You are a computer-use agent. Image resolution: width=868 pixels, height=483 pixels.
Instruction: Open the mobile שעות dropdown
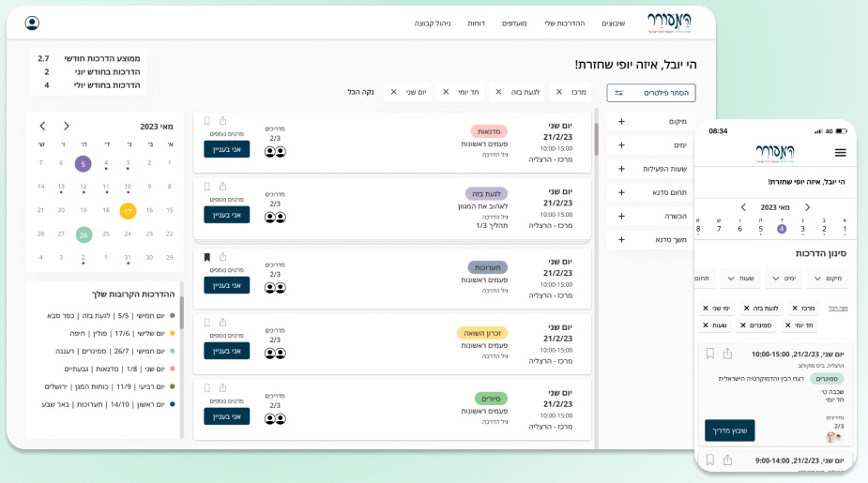point(740,279)
